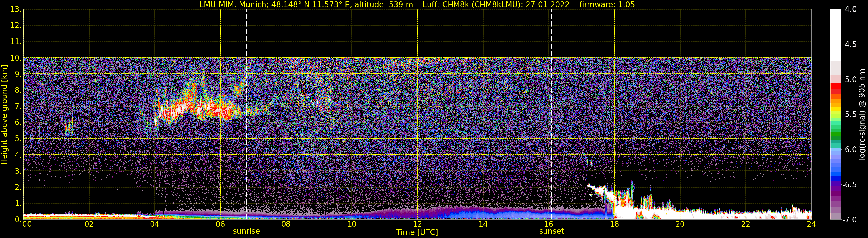
Task: Click the '7.' height-axis tick label
Action: click(x=18, y=107)
